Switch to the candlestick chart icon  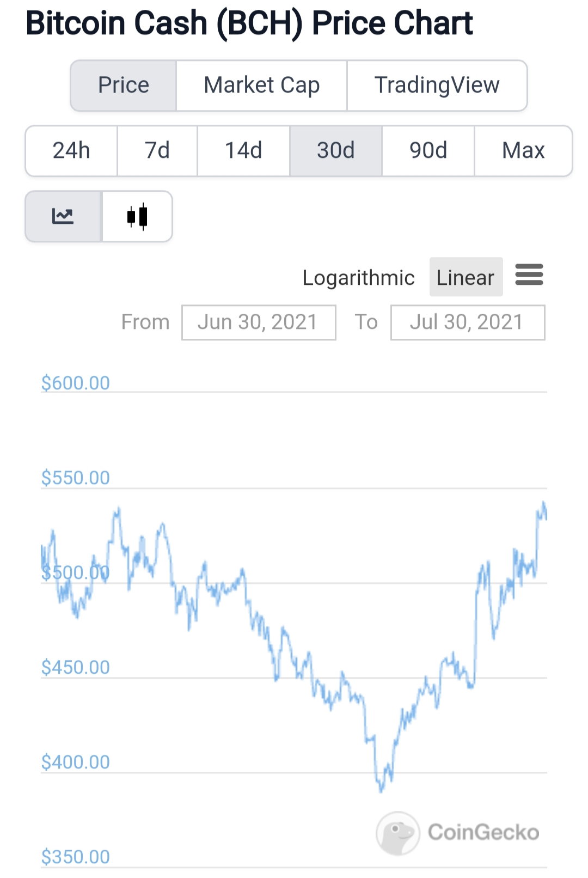click(x=137, y=216)
